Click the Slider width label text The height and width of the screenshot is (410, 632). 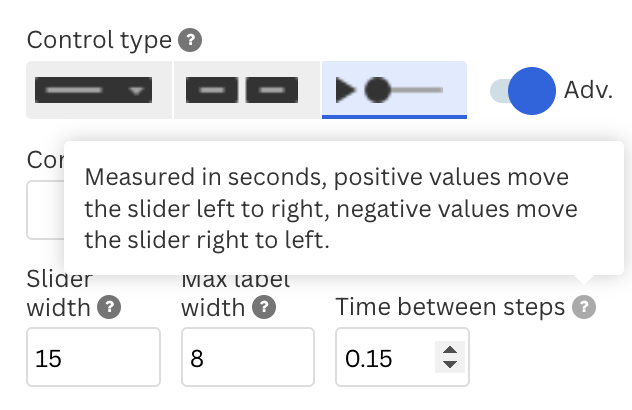[x=60, y=293]
